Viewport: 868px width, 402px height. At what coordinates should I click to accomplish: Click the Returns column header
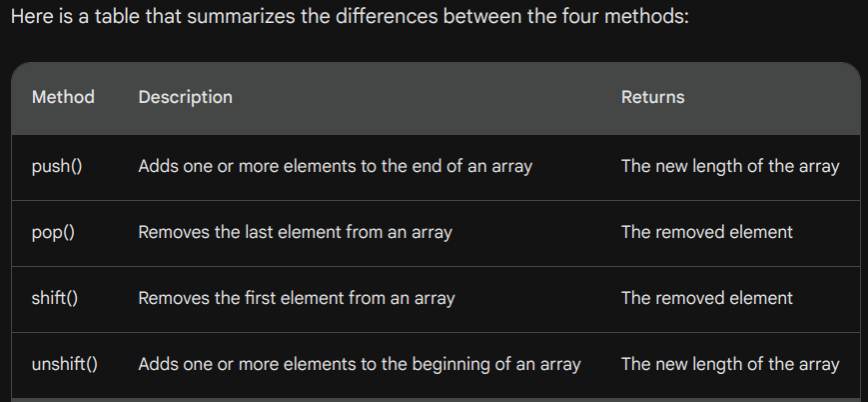[652, 97]
